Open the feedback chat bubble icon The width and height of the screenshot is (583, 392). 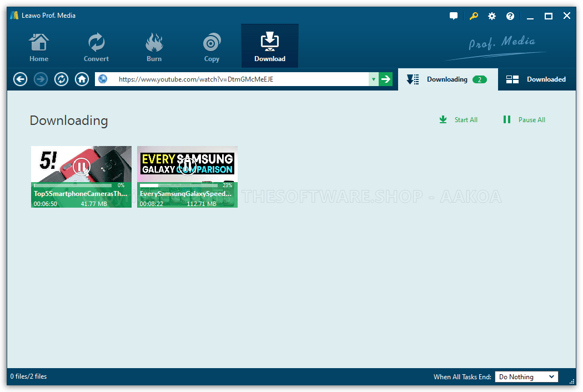point(454,16)
